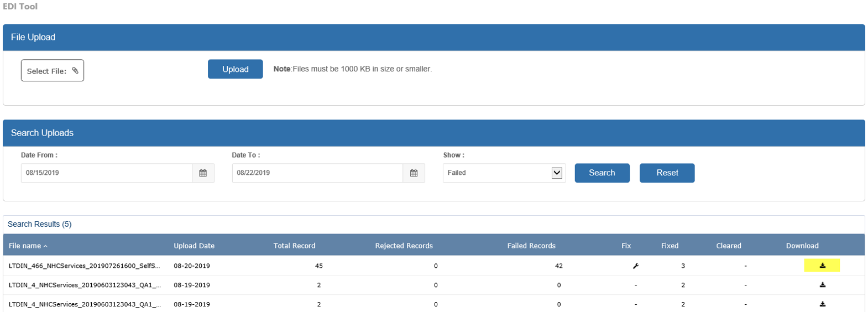
Task: Download the highlighted LTDIN_466 file
Action: point(822,266)
